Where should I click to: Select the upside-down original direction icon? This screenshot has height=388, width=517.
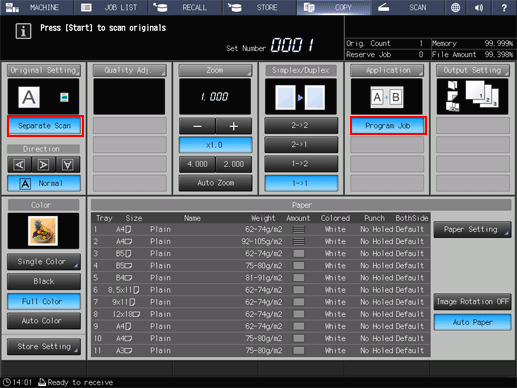tap(68, 164)
